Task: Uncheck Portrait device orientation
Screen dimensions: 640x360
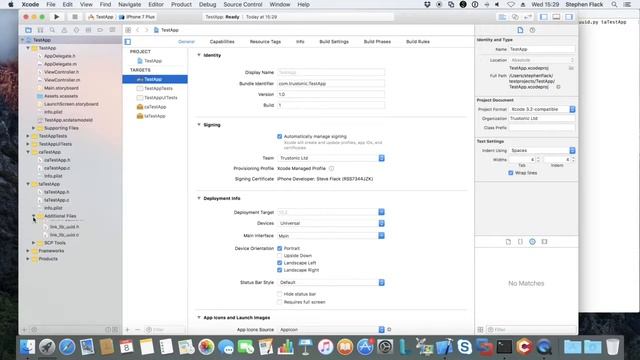Action: pos(280,248)
